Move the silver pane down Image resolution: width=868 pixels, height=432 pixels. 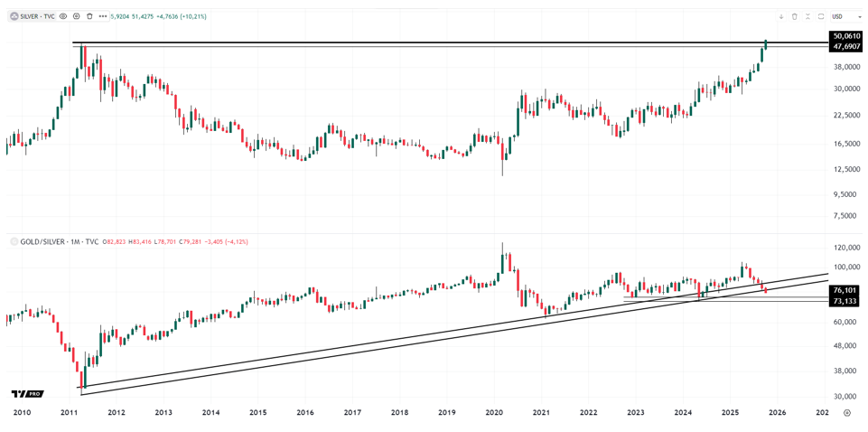[781, 16]
